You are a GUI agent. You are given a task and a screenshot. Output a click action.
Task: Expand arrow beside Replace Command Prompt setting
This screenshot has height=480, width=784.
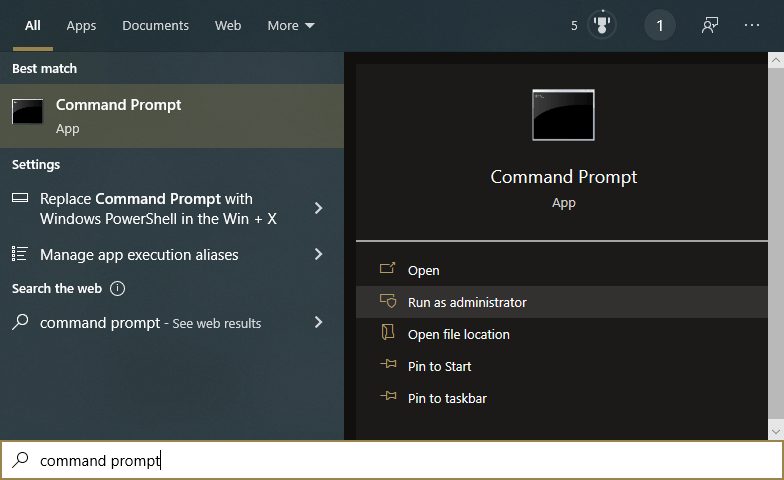(x=318, y=208)
